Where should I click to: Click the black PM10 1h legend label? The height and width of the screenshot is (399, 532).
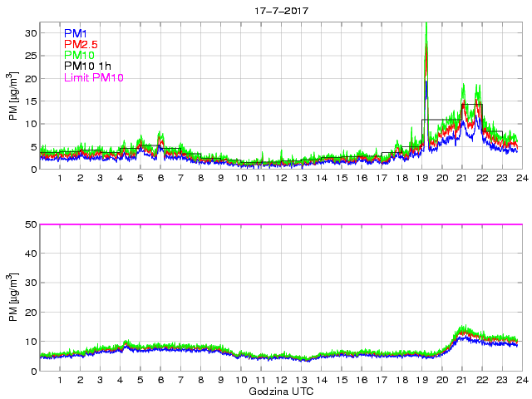(87, 66)
